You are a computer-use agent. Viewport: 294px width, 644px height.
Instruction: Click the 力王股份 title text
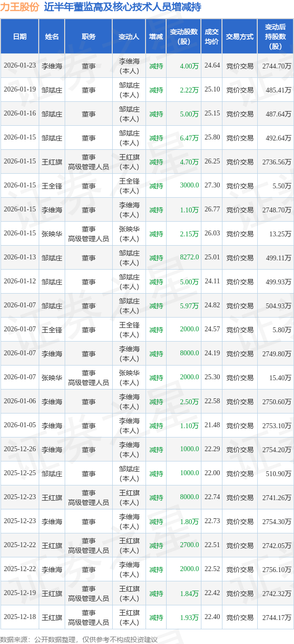20,7
